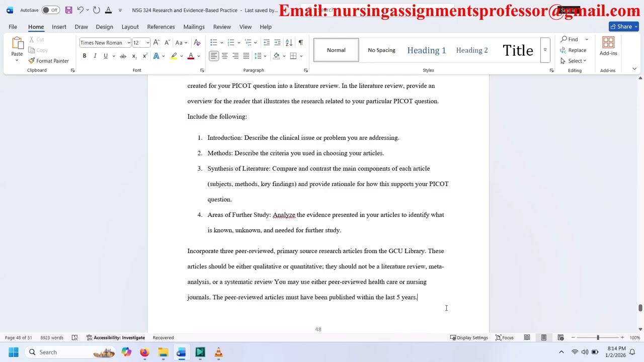Toggle Superscript formatting

tap(145, 56)
